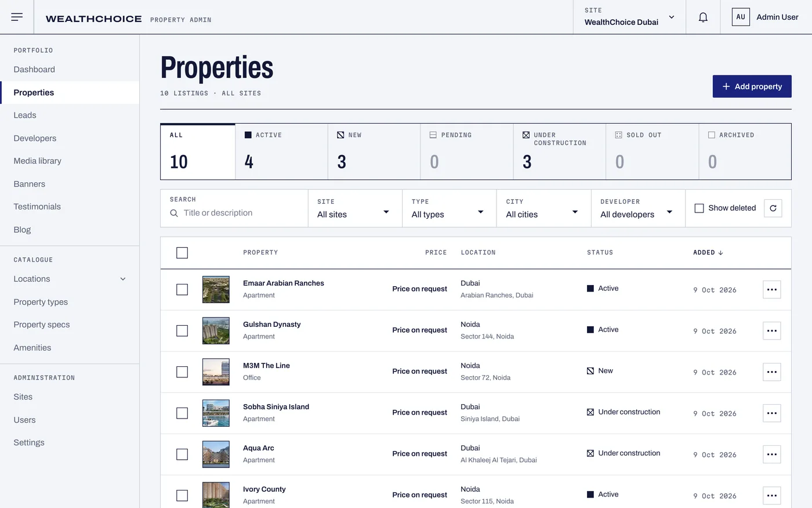The height and width of the screenshot is (508, 812).
Task: Tick the Gulshan Dynasty row checkbox
Action: (x=182, y=330)
